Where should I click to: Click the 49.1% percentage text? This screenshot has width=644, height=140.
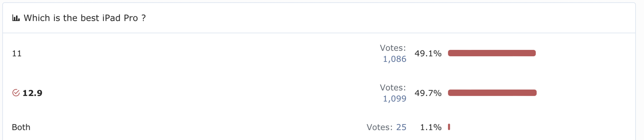(x=428, y=53)
